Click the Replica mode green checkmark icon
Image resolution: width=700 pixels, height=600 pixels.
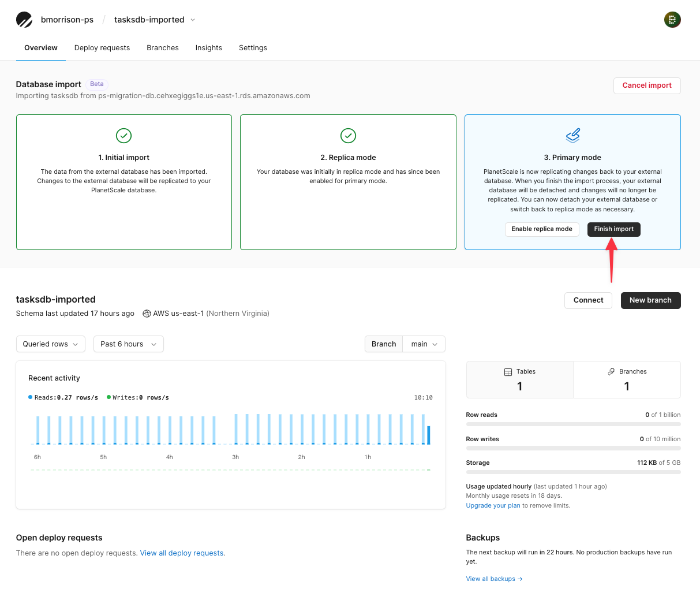coord(348,136)
